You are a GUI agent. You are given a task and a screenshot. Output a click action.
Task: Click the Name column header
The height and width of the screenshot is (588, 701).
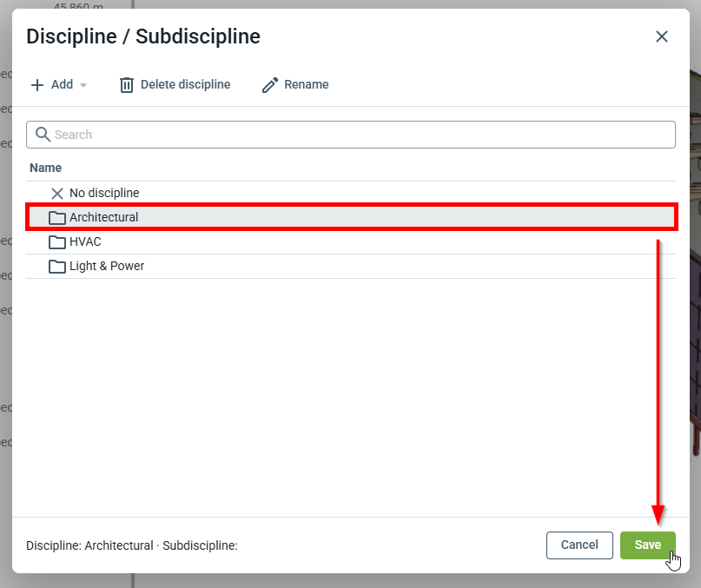(x=46, y=168)
